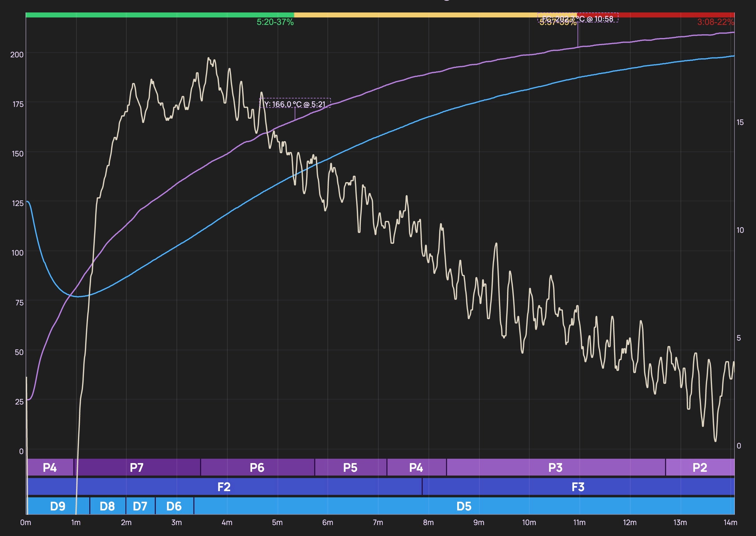
Task: Click the '100' temperature axis label
Action: tap(17, 253)
